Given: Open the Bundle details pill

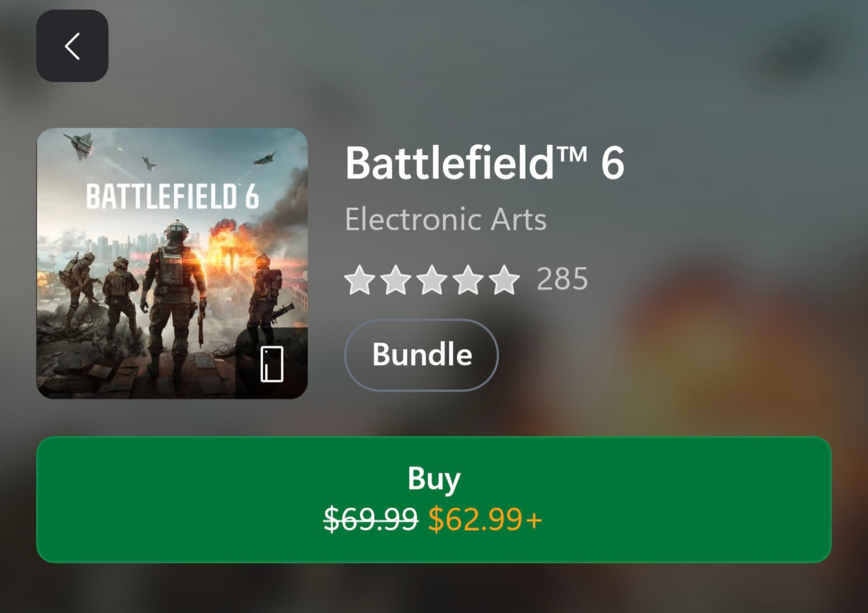Looking at the screenshot, I should tap(421, 355).
